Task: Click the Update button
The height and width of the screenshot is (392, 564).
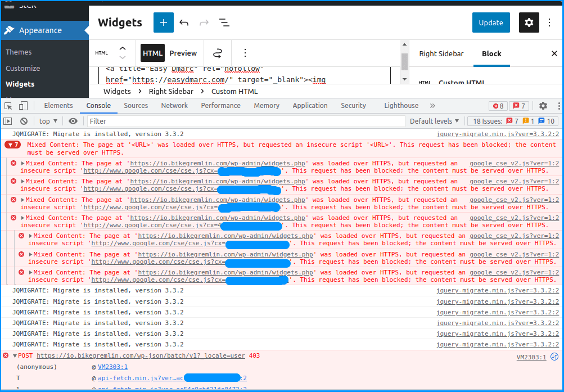Action: (491, 22)
